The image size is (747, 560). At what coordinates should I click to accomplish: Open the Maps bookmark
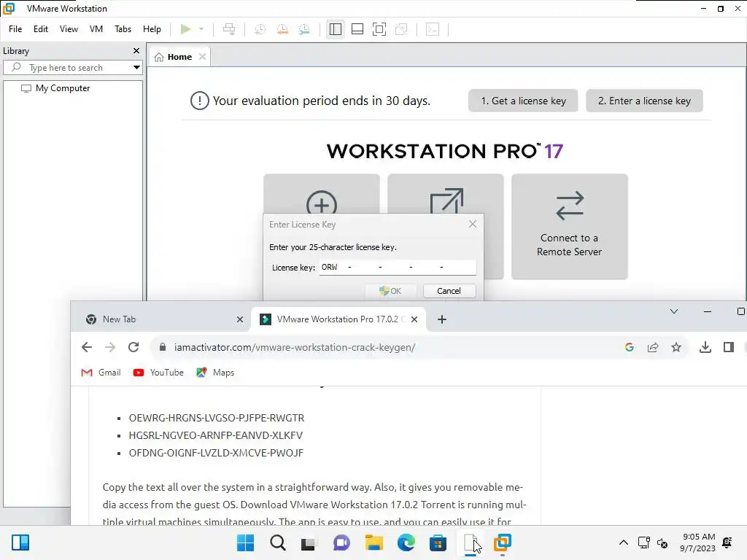tap(215, 373)
